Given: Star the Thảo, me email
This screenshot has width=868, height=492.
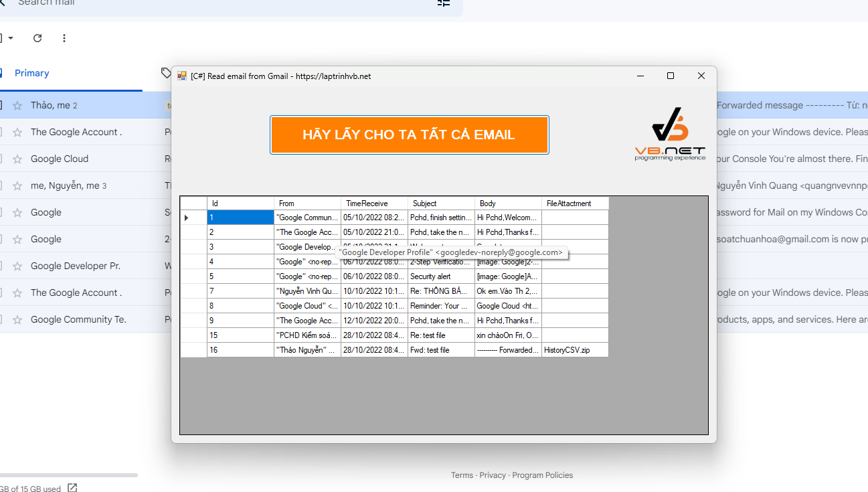Looking at the screenshot, I should (x=17, y=105).
